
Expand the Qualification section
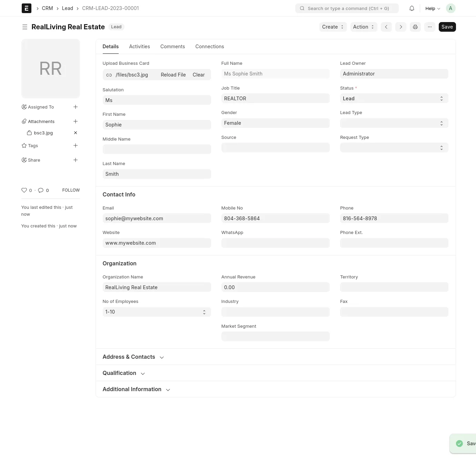pyautogui.click(x=124, y=373)
